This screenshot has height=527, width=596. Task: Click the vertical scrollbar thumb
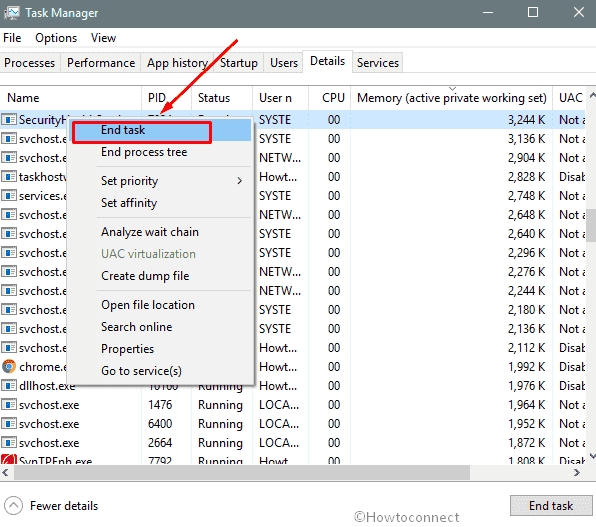coord(591,225)
